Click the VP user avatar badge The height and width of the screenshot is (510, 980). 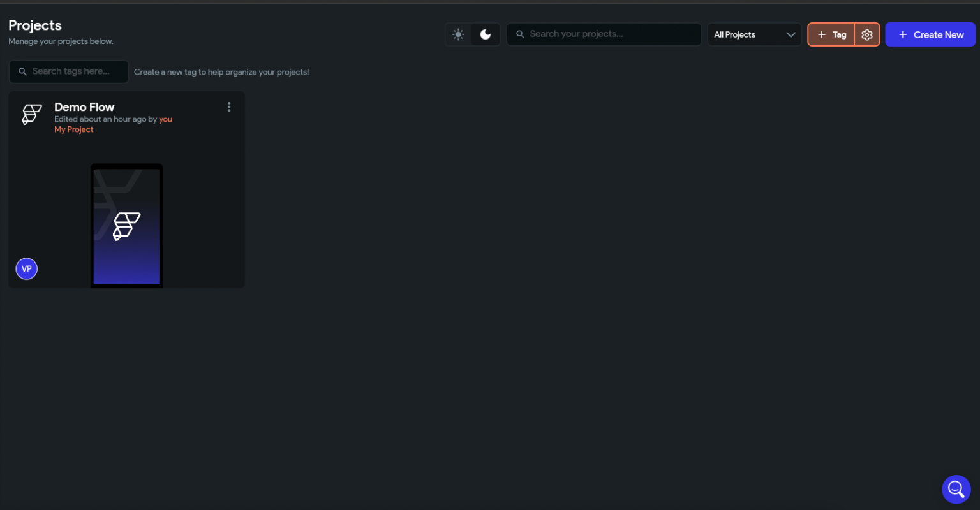[x=27, y=268]
